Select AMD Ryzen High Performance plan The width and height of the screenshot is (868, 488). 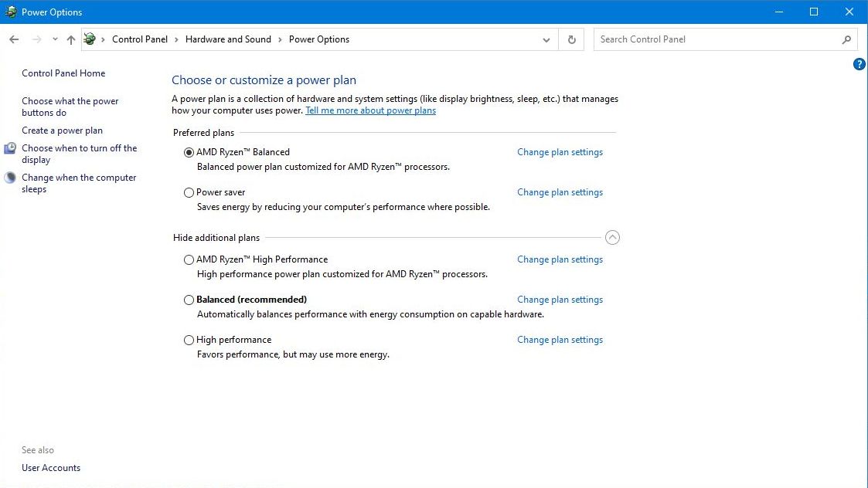tap(189, 259)
